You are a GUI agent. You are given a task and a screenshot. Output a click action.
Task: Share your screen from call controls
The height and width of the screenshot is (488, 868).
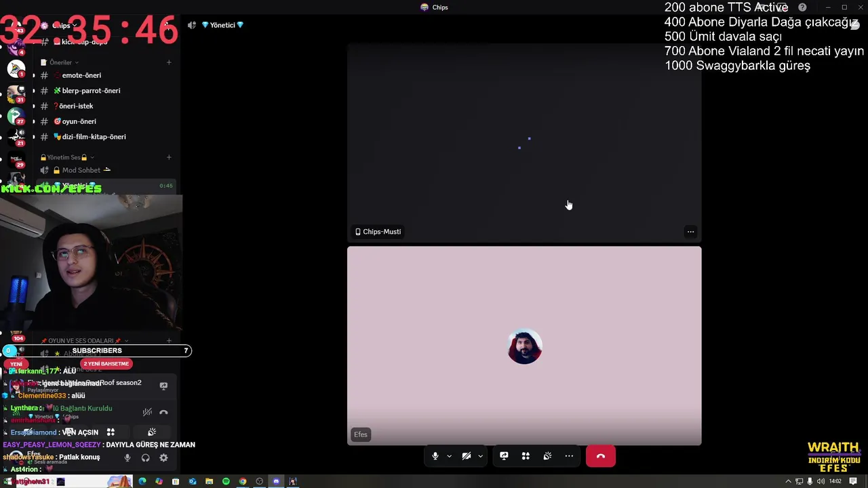(504, 456)
